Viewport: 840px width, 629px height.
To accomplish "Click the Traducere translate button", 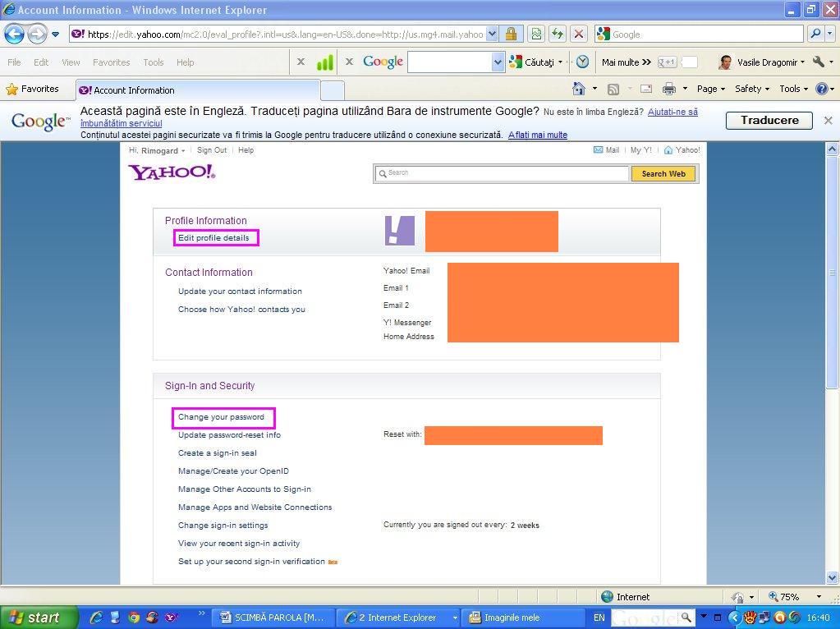I will (769, 120).
